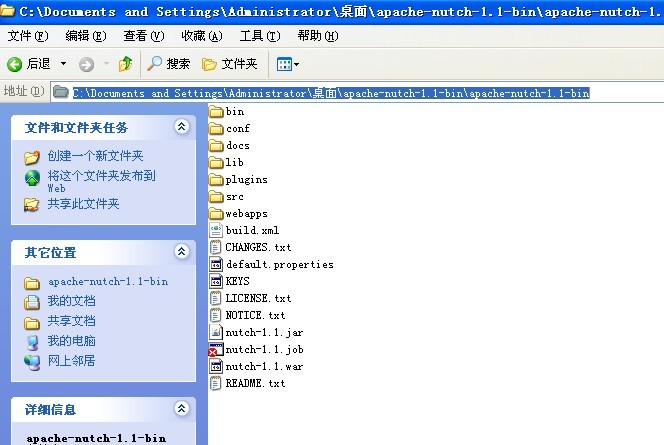Click the title bar folder icon
This screenshot has height=445, width=664.
(x=7, y=10)
